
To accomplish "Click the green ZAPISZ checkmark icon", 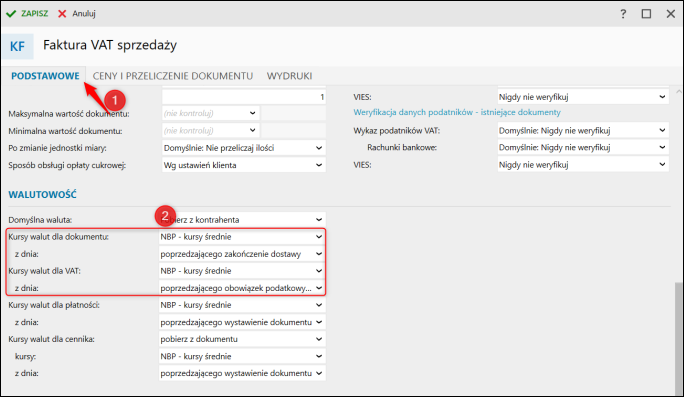I will [11, 14].
